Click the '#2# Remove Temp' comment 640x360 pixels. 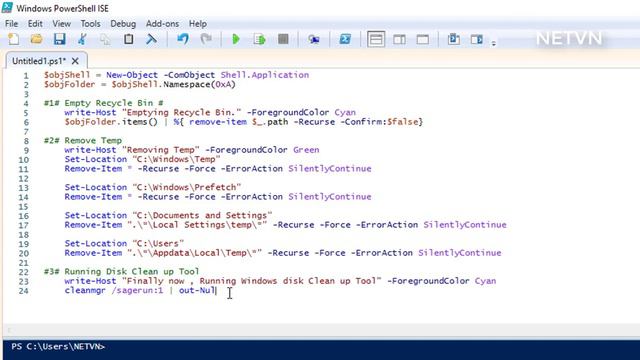83,140
